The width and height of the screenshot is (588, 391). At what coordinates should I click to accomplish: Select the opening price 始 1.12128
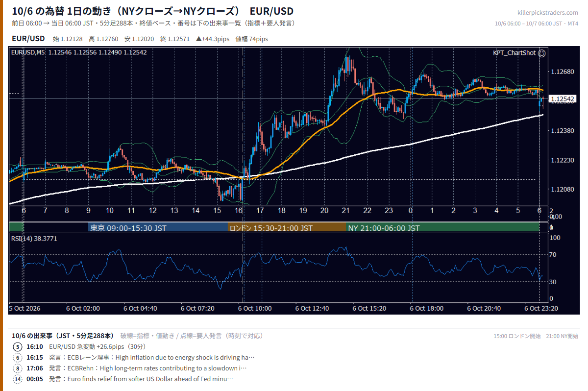[68, 39]
